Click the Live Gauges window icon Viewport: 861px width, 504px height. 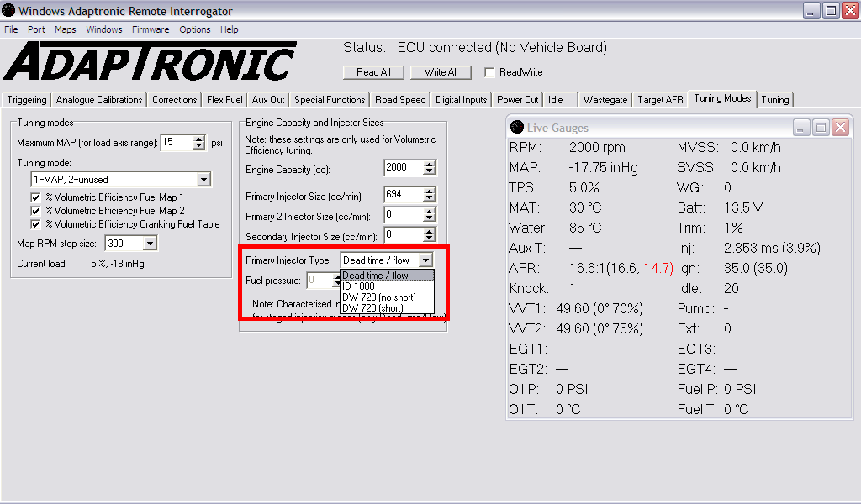coord(517,128)
